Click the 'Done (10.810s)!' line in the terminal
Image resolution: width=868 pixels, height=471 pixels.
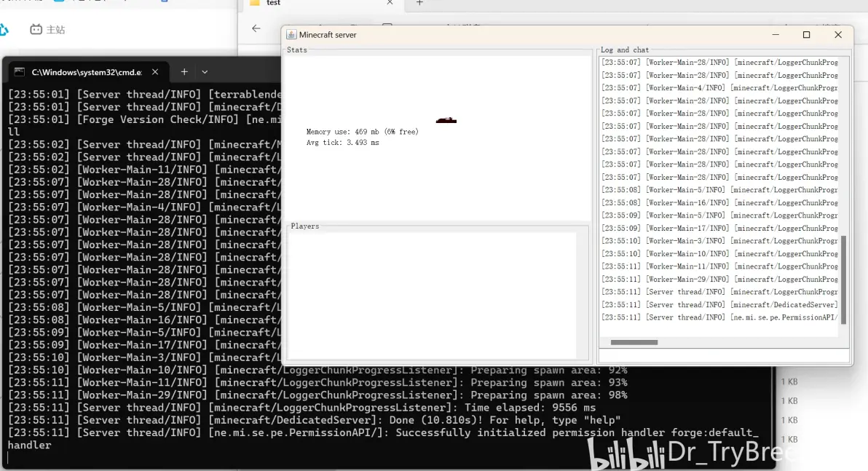point(315,420)
